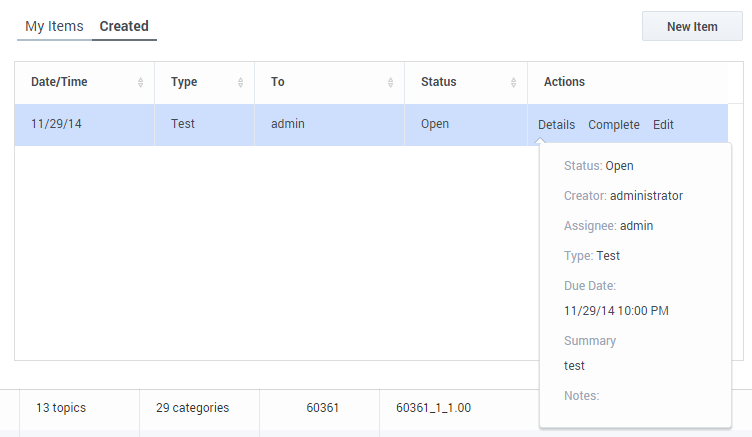Click the Type column sort arrows

tap(240, 82)
